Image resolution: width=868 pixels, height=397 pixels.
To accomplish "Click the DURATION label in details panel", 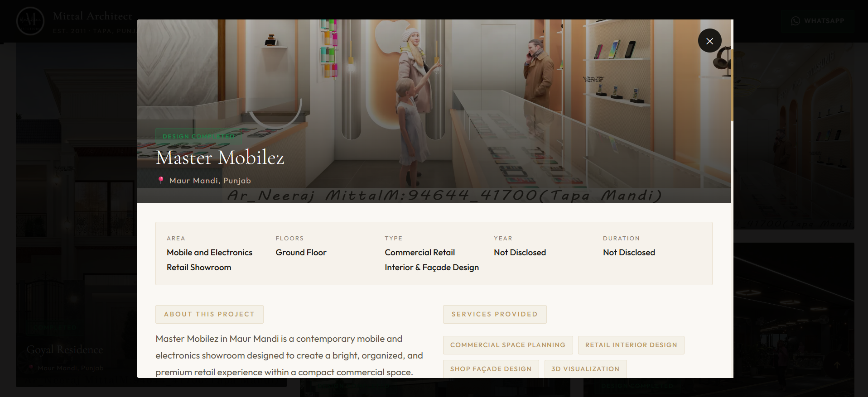I will tap(621, 238).
